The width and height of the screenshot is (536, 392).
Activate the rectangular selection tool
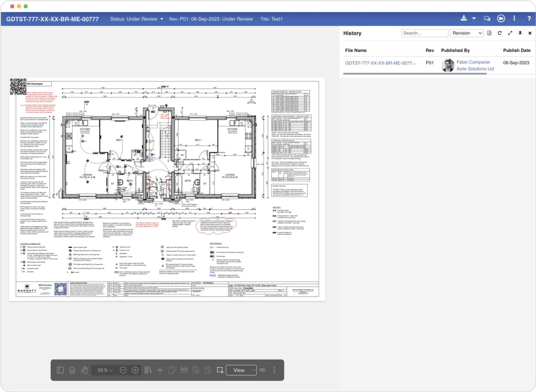tap(220, 370)
